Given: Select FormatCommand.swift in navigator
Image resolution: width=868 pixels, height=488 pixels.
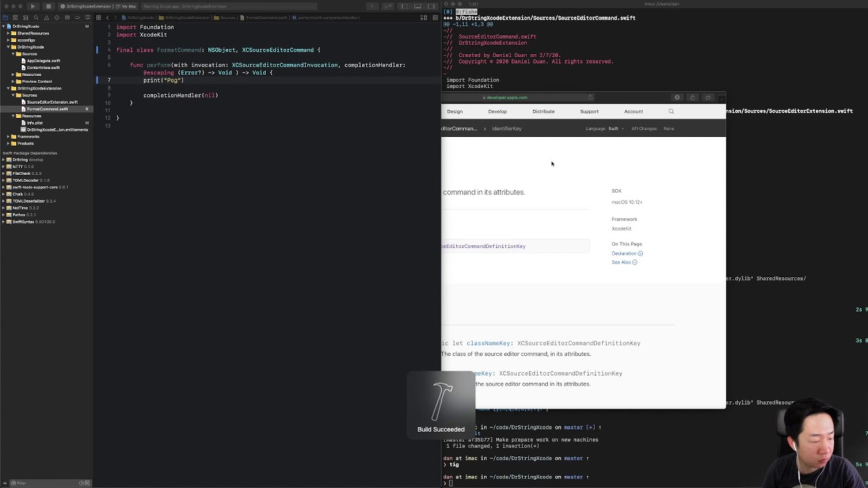Looking at the screenshot, I should tap(47, 109).
